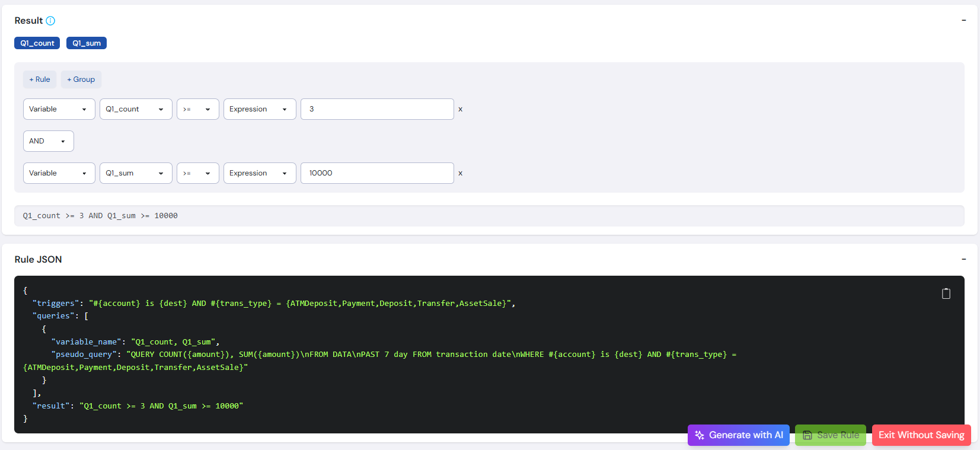Open the second row's Expression type dropdown
The width and height of the screenshot is (980, 450).
[x=260, y=173]
